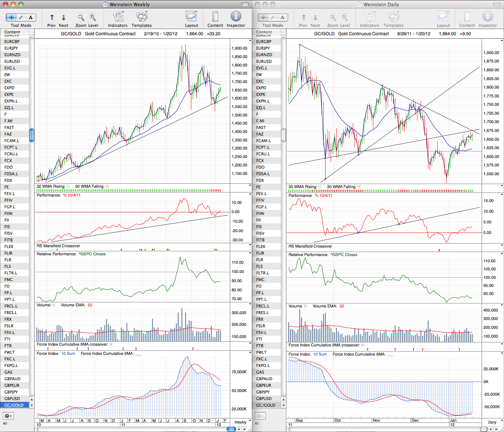Select GC/GOLD in Weekly symbol list
Viewport: 504px width, 432px height.
(15, 405)
